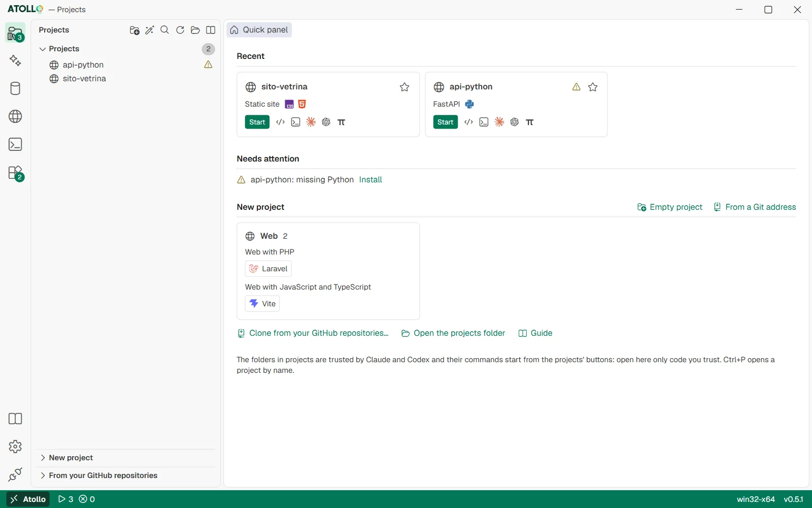This screenshot has width=812, height=508.
Task: Choose the Vite template
Action: click(262, 304)
